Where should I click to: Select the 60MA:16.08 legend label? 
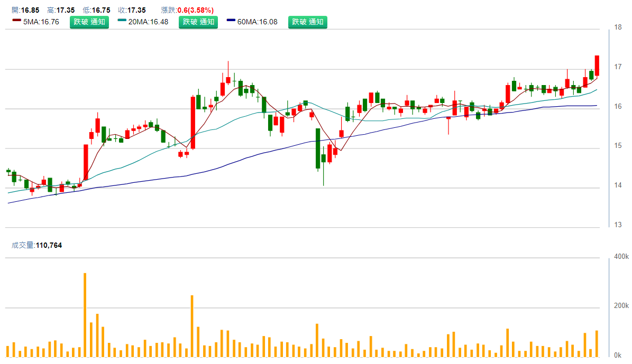[258, 22]
